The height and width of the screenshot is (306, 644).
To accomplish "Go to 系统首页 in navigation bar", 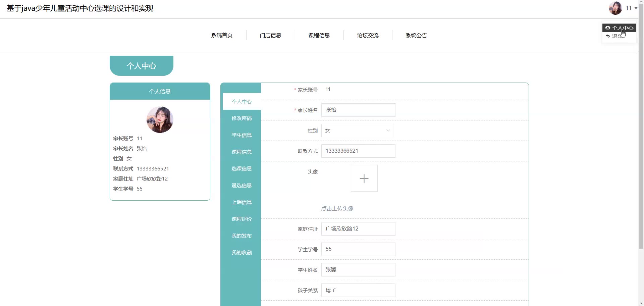I will coord(222,35).
